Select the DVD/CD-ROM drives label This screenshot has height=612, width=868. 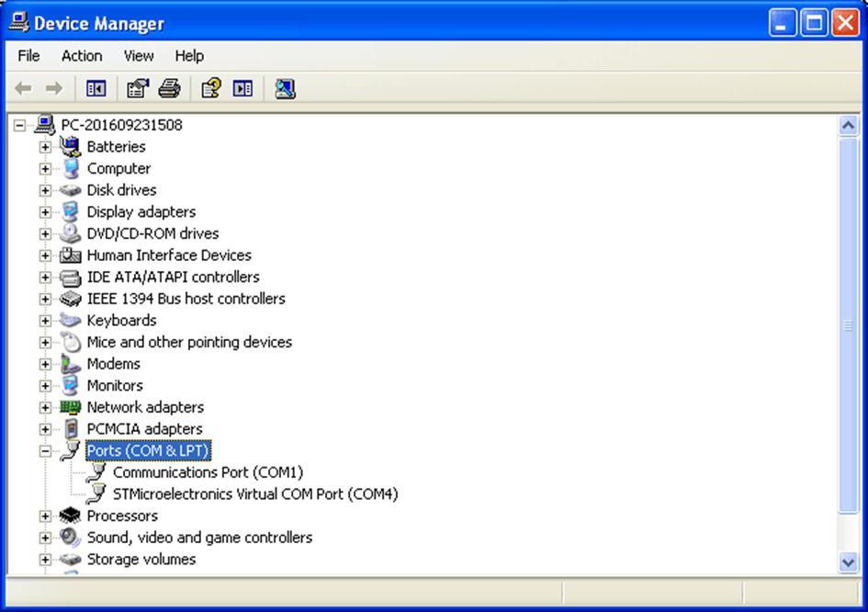pyautogui.click(x=152, y=233)
